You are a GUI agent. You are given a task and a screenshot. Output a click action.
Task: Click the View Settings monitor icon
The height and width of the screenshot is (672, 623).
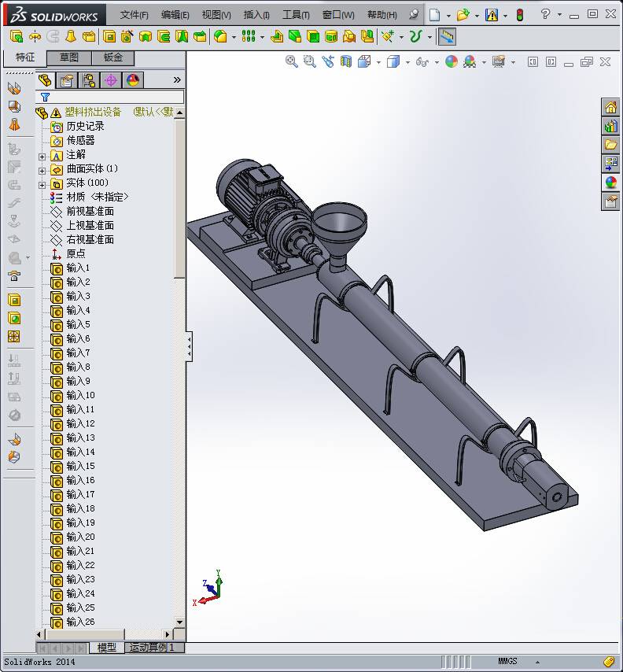coord(498,61)
